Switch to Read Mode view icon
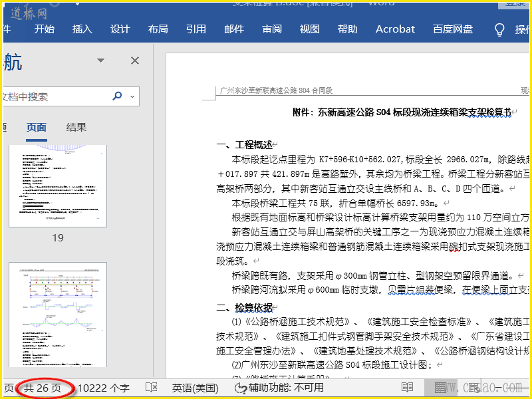 [406, 388]
